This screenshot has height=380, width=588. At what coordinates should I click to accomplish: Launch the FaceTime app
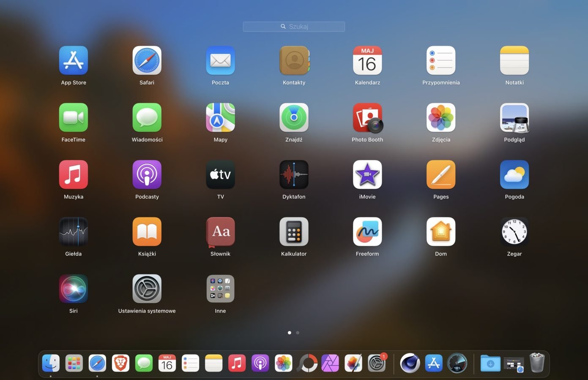74,117
